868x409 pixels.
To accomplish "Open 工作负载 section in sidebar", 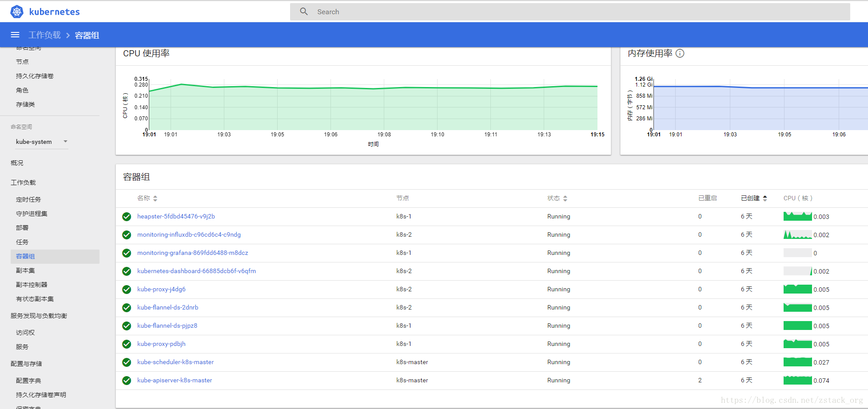I will 23,183.
